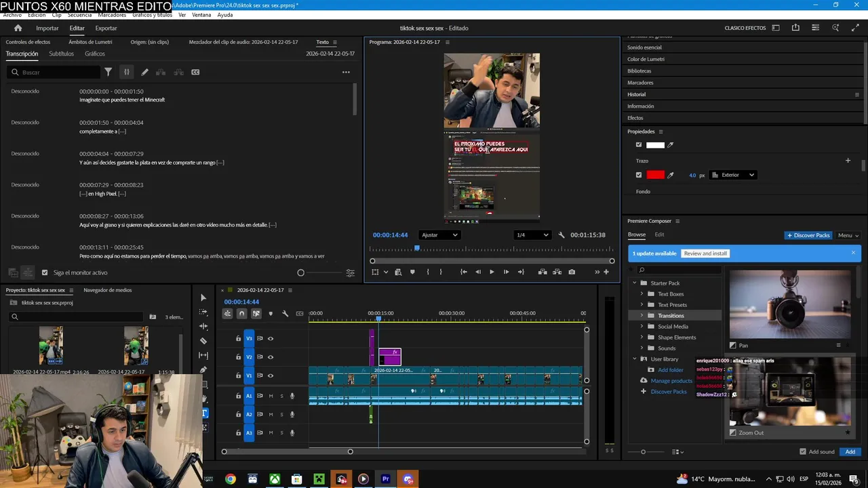The width and height of the screenshot is (868, 488).
Task: Open the Manage products link
Action: (x=671, y=381)
